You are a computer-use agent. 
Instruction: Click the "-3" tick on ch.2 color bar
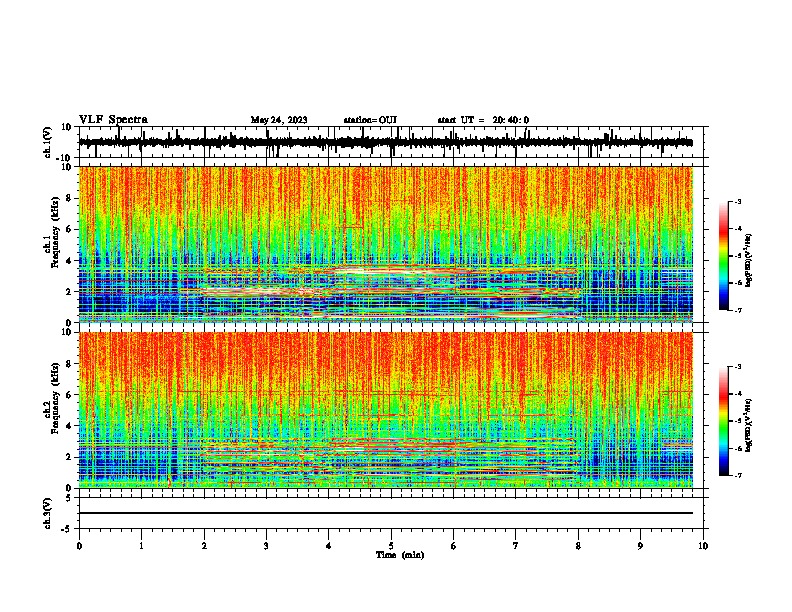tap(738, 367)
